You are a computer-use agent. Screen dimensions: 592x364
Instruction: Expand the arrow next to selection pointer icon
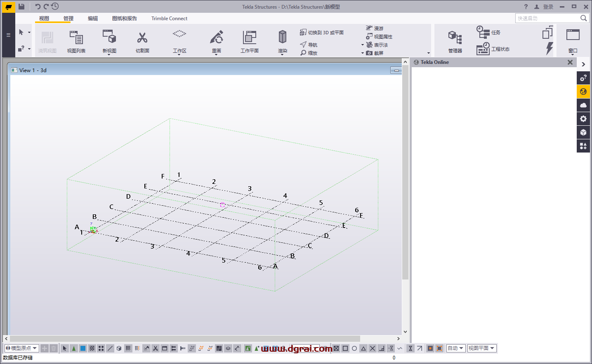tap(29, 32)
